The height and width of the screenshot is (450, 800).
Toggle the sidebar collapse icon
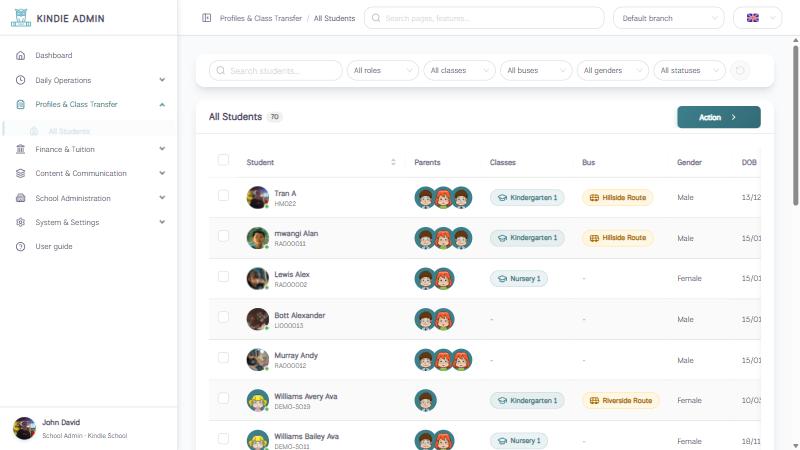click(207, 18)
